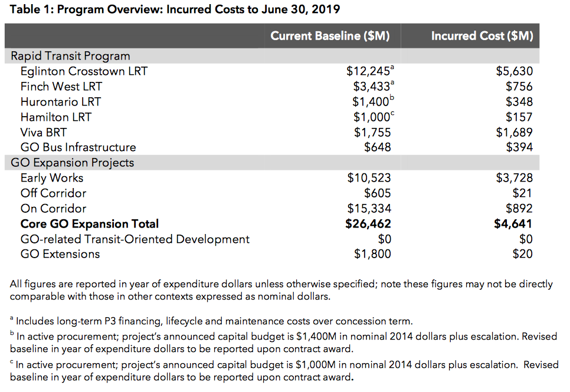
Task: Click GO-related Transit-Oriented Development label
Action: pyautogui.click(x=135, y=239)
